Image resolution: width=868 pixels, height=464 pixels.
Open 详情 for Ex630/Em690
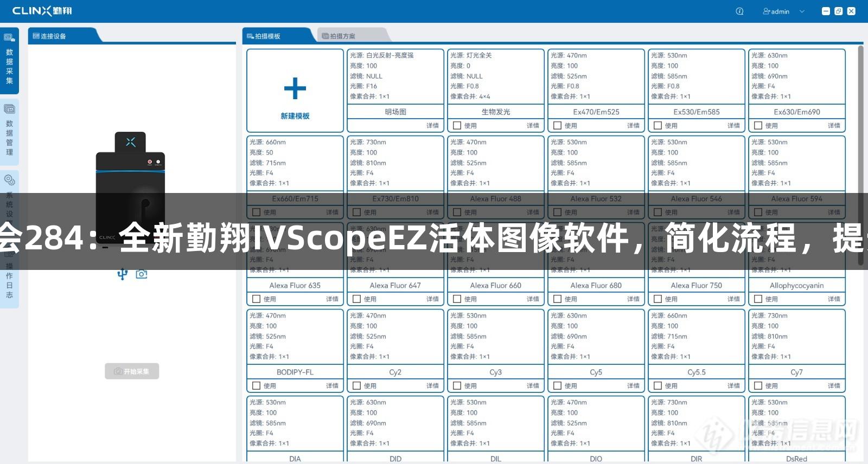[834, 126]
